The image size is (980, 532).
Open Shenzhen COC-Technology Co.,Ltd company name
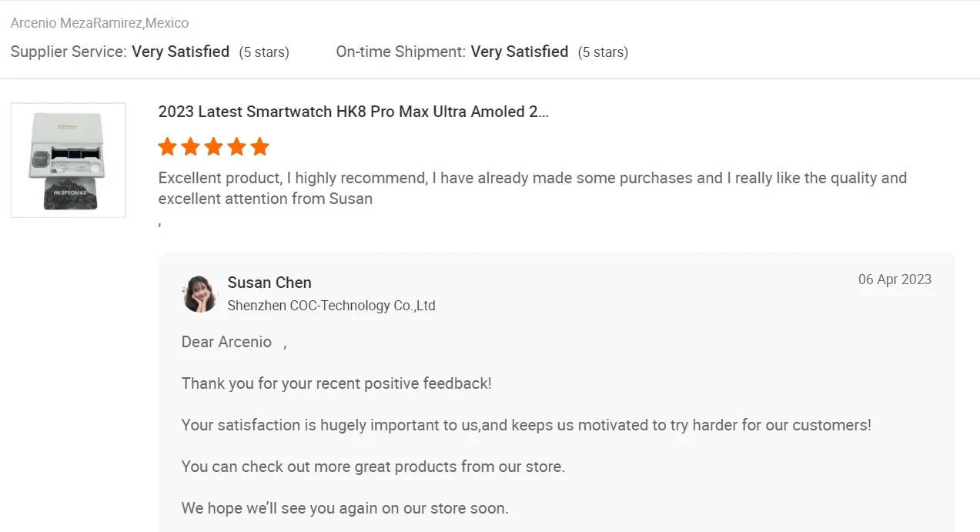pos(331,306)
